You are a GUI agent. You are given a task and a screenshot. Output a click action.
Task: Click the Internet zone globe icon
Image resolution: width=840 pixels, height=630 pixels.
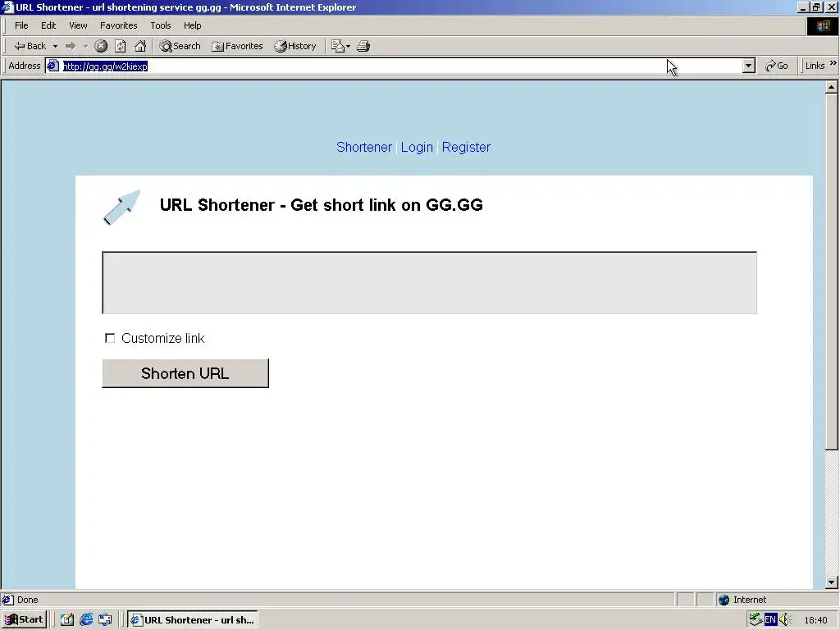[724, 600]
